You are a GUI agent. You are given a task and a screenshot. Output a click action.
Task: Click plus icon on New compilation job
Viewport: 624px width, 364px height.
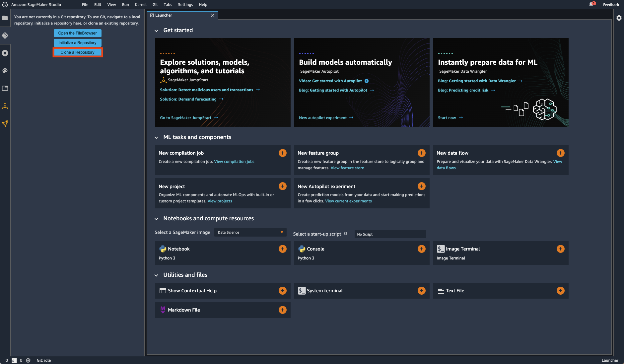click(283, 153)
